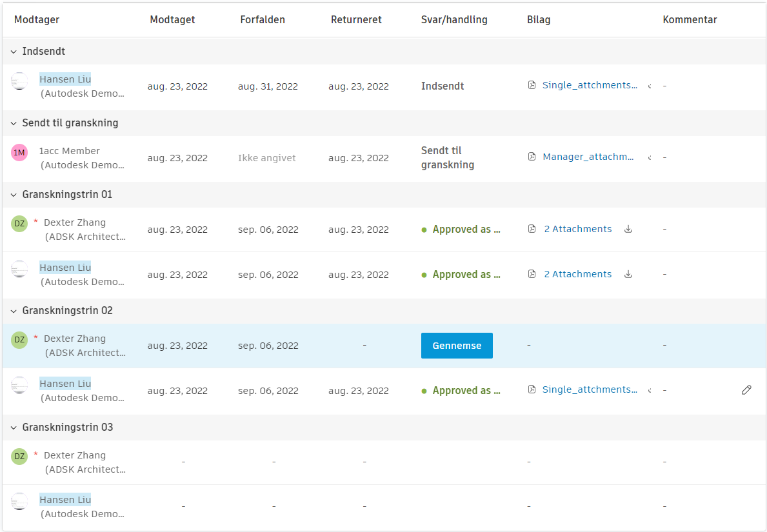Collapse the Granskningstrin 02 group
Viewport: 767px width, 532px height.
click(14, 311)
